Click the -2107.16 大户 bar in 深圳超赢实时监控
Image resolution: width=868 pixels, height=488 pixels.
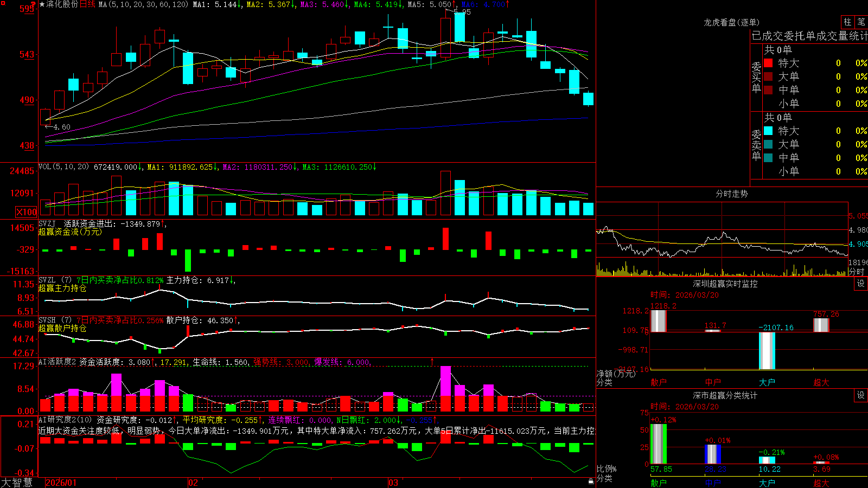tap(767, 350)
